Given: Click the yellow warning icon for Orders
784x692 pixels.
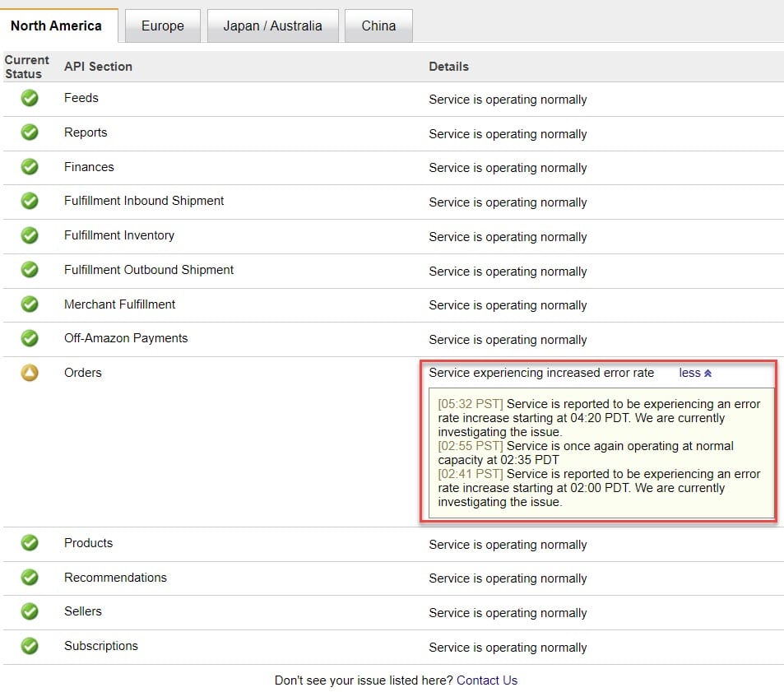Looking at the screenshot, I should (30, 373).
